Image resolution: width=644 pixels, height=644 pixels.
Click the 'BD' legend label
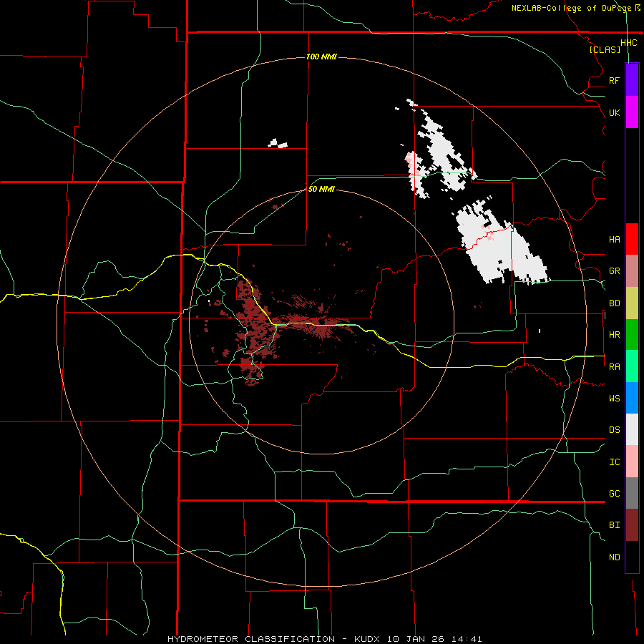click(614, 303)
